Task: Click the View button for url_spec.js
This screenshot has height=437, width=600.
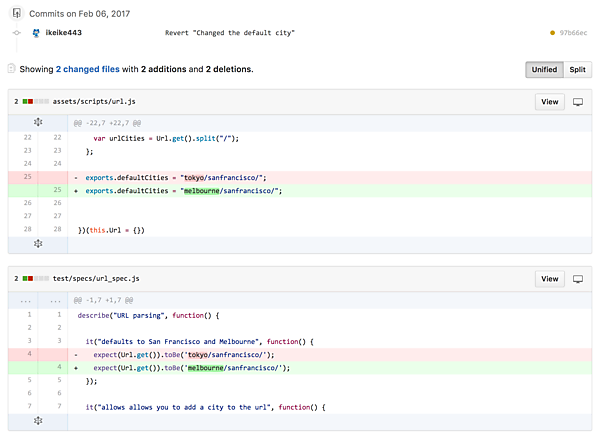Action: [549, 279]
